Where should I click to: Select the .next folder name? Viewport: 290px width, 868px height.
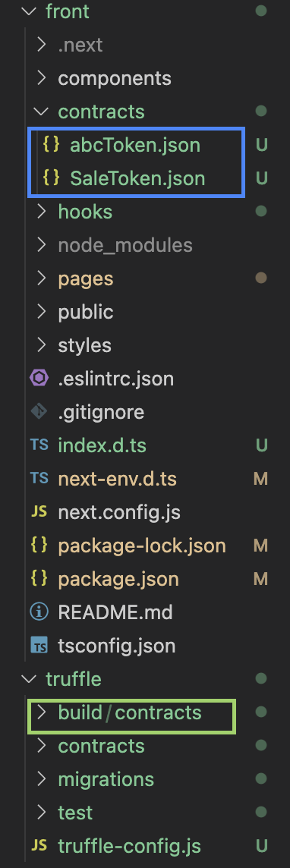tap(80, 46)
